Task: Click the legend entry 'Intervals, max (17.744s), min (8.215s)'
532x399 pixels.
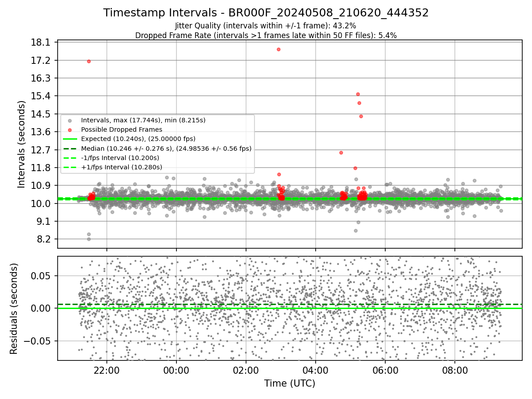Action: 143,120
